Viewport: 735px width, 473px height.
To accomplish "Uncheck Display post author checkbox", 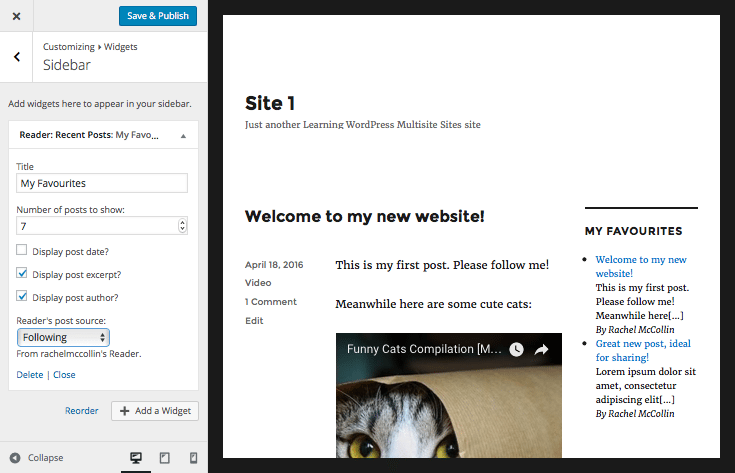I will (22, 296).
